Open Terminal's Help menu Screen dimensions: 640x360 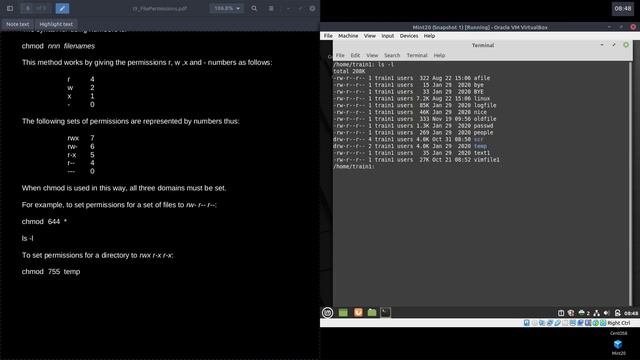(x=439, y=55)
